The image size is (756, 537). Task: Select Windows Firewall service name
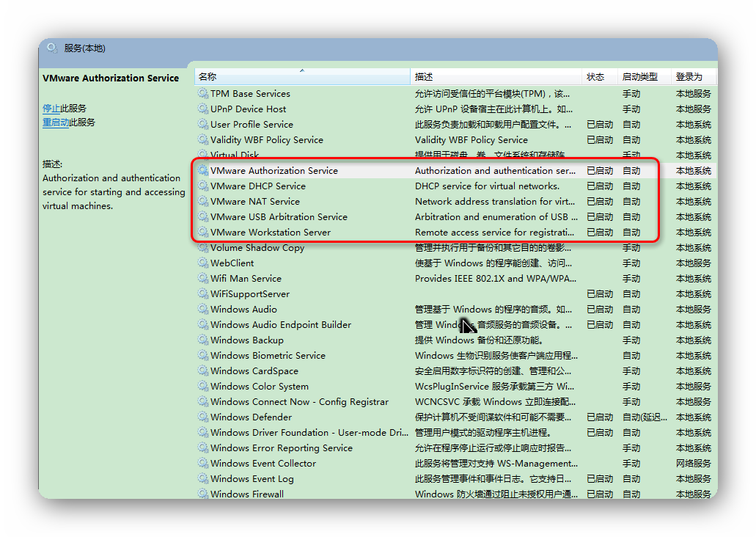[x=247, y=494]
